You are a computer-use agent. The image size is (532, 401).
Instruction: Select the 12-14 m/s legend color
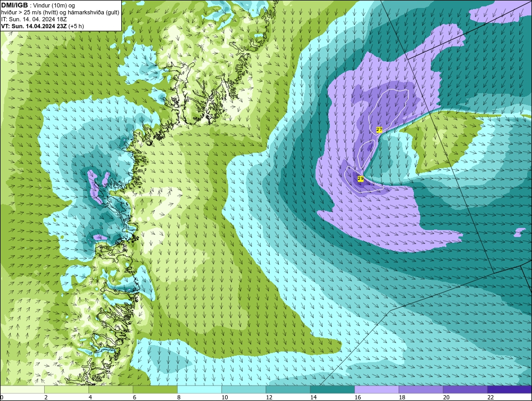288,389
